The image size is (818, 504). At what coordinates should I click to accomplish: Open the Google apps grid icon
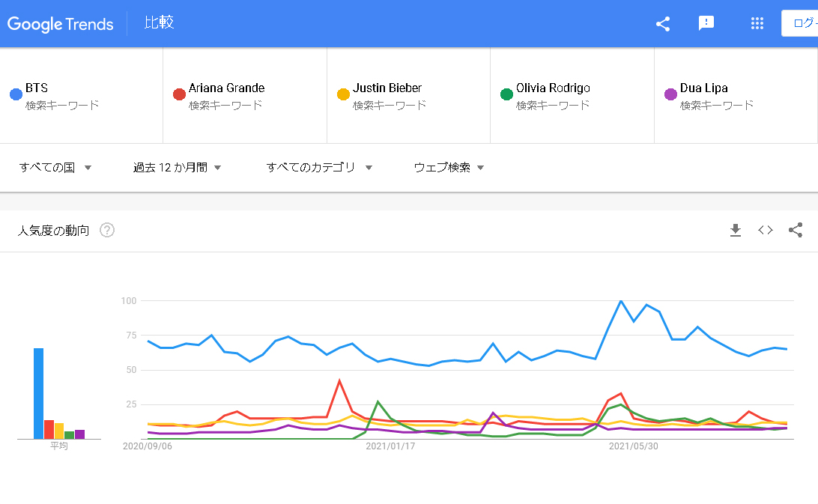click(757, 23)
